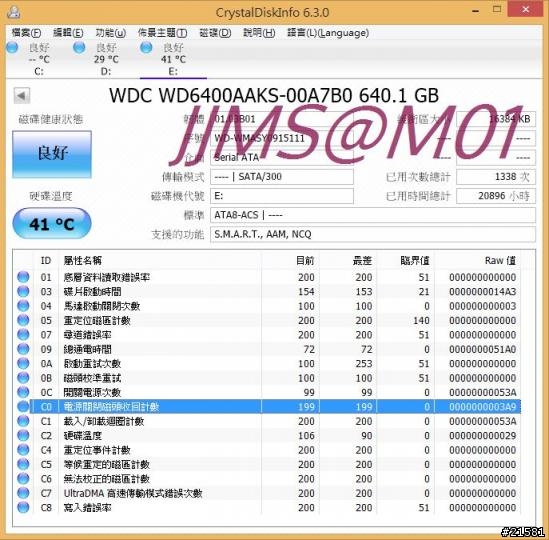Click raw value 0000000003A9 in C0 row
Screen dimensions: 549x540
pyautogui.click(x=482, y=407)
